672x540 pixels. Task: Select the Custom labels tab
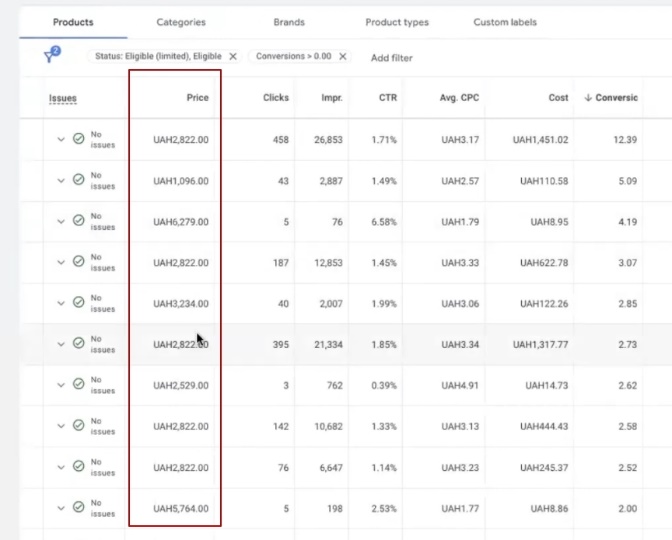coord(504,22)
